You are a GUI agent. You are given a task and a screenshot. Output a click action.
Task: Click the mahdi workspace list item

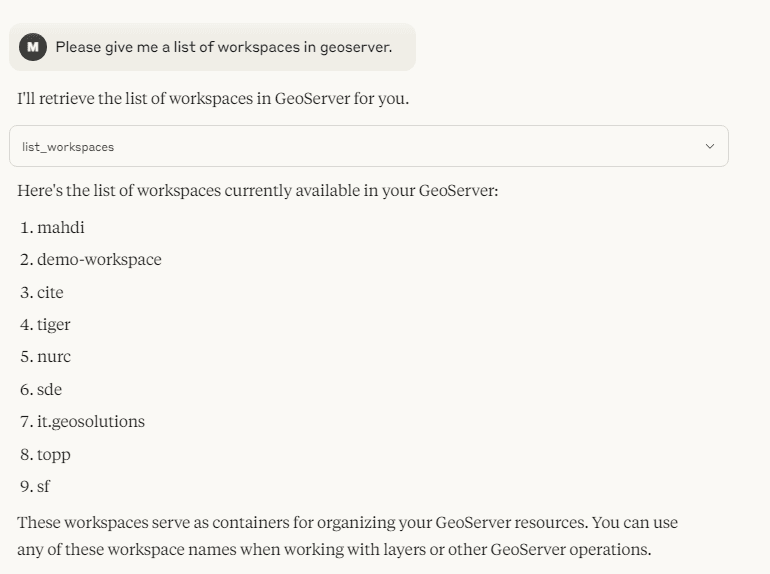[60, 227]
